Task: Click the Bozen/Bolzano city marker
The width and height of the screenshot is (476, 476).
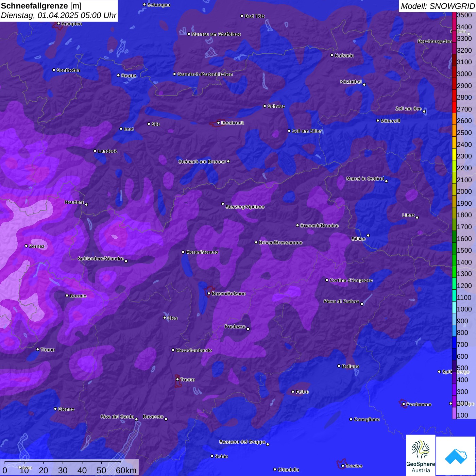Action: [209, 293]
